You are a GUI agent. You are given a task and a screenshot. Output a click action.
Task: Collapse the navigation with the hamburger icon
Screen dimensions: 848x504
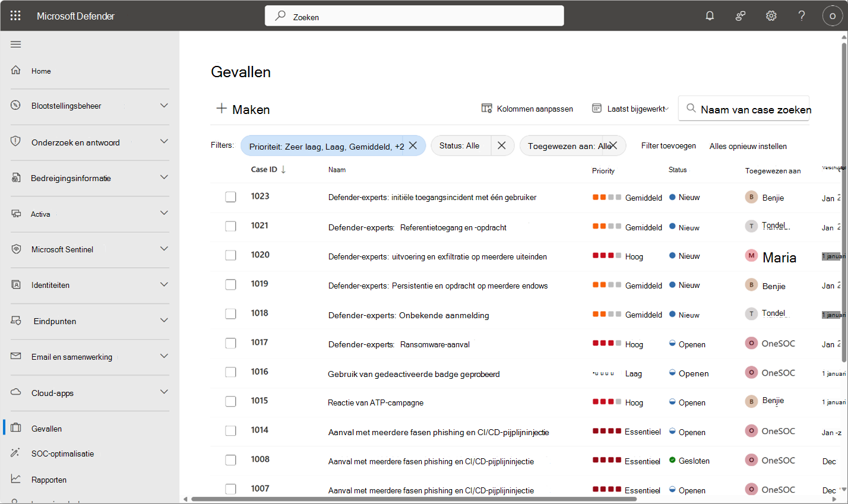click(x=15, y=44)
